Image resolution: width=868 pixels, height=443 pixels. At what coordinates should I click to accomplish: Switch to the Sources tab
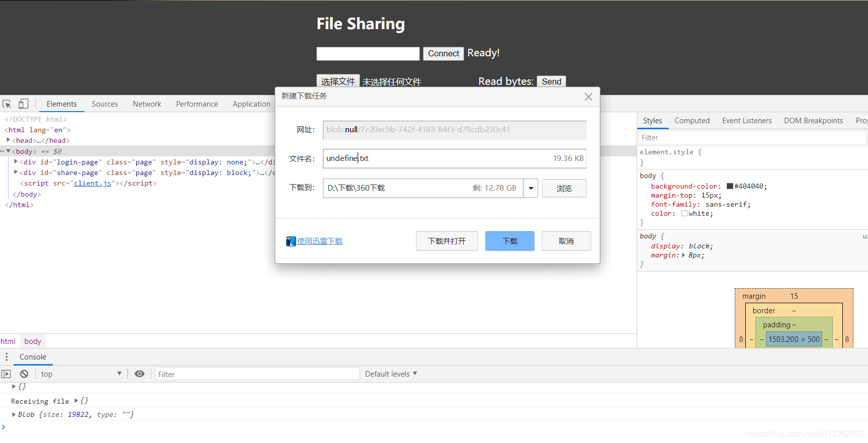pos(105,104)
